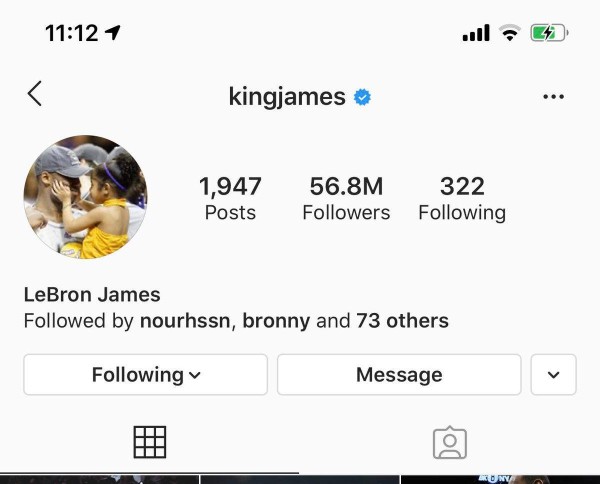Open the profile picture

85,197
